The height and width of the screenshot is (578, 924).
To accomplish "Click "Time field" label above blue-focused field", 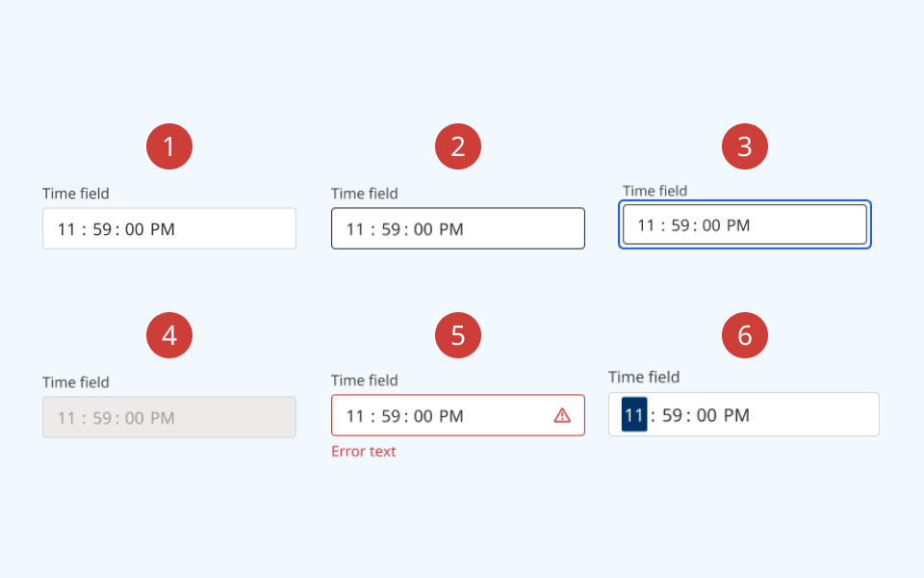I will pyautogui.click(x=655, y=191).
